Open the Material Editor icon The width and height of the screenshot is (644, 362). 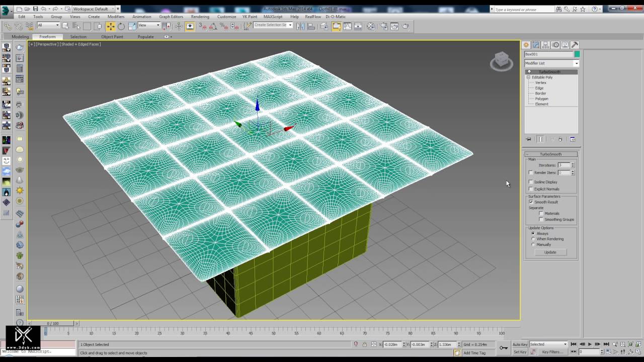371,26
